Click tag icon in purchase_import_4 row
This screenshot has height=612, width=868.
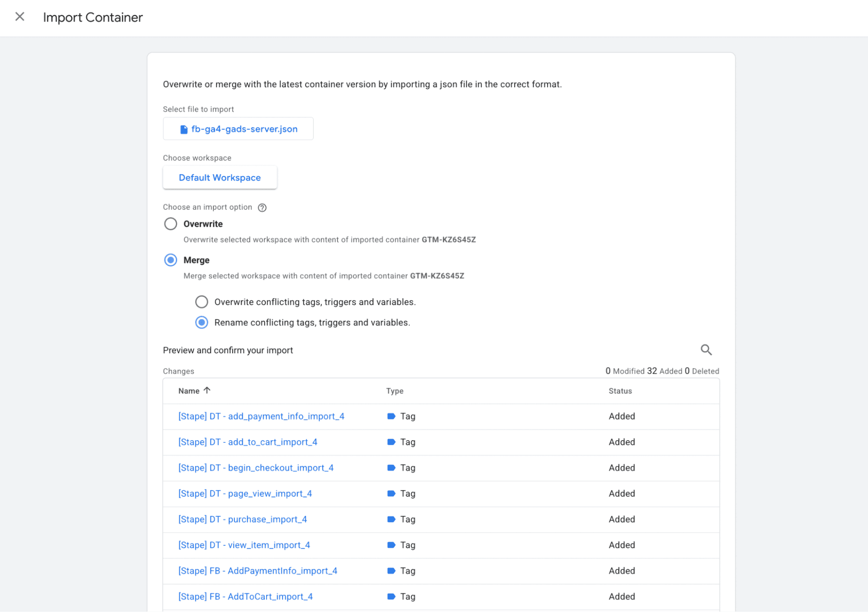click(x=391, y=519)
